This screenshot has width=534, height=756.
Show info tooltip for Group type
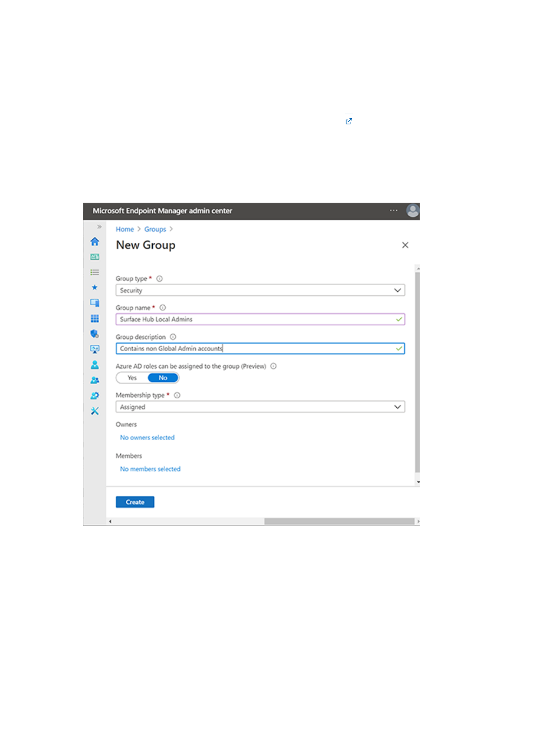[x=160, y=279]
